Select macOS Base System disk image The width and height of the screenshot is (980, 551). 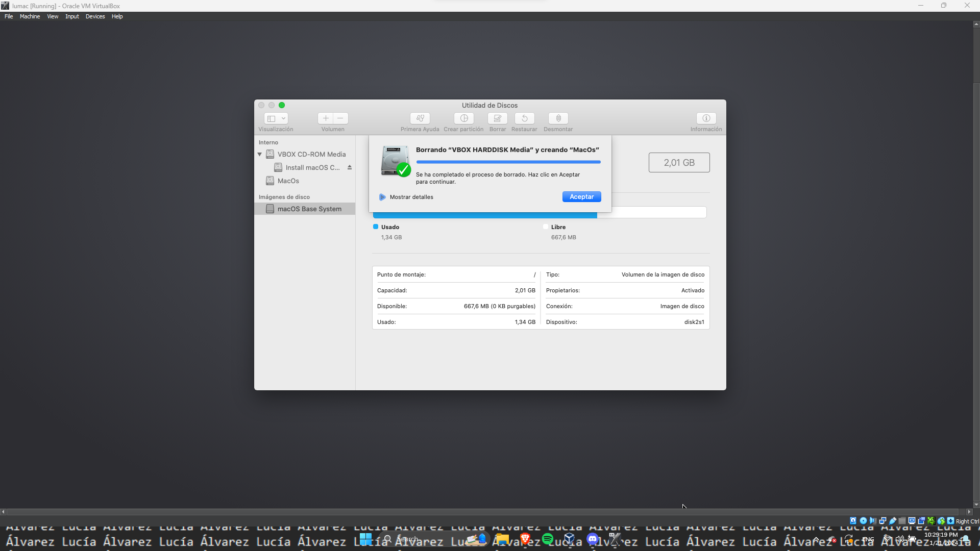point(309,209)
